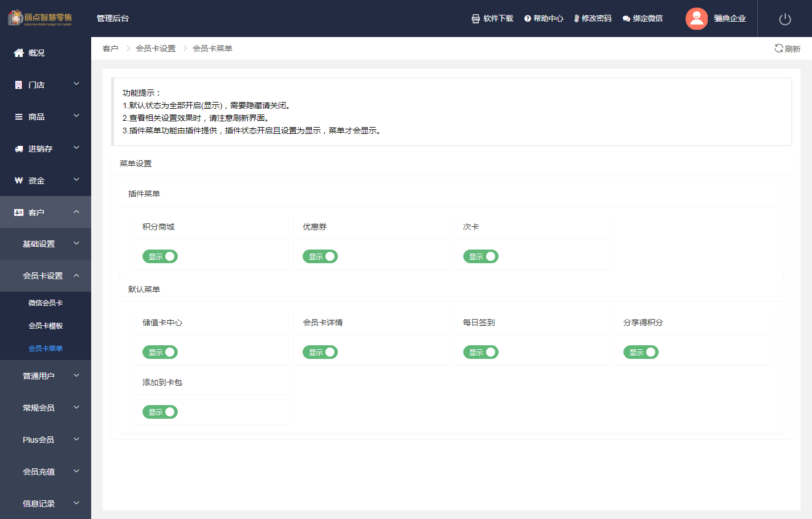812x519 pixels.
Task: Toggle 积分商城 display switch
Action: (x=160, y=256)
